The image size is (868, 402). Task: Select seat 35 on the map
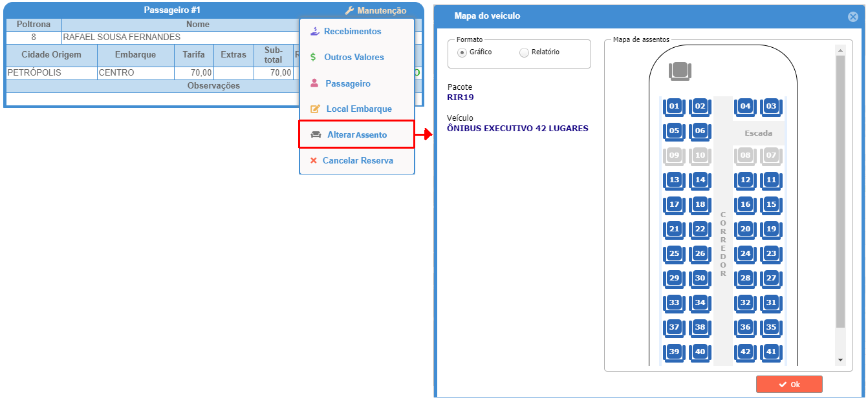point(771,328)
